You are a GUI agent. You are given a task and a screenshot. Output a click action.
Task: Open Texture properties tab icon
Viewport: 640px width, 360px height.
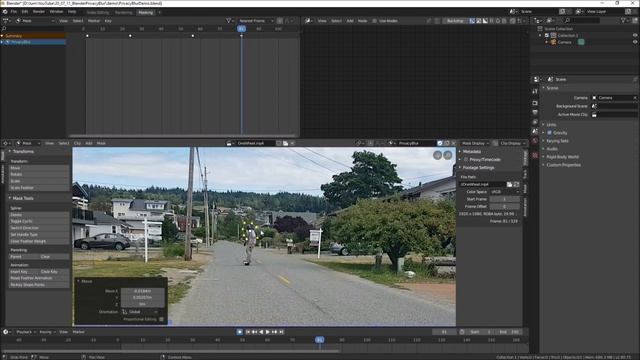click(535, 155)
